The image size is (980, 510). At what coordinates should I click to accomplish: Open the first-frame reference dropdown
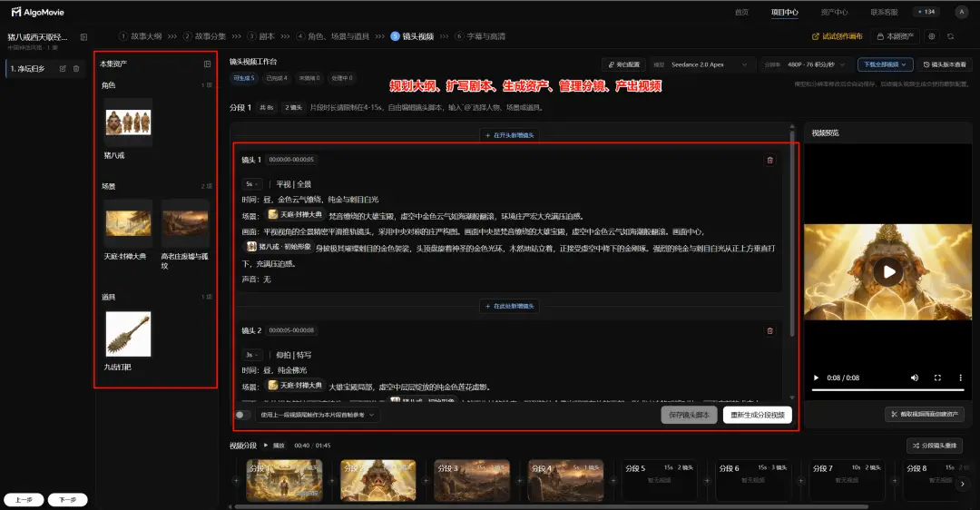coord(318,415)
